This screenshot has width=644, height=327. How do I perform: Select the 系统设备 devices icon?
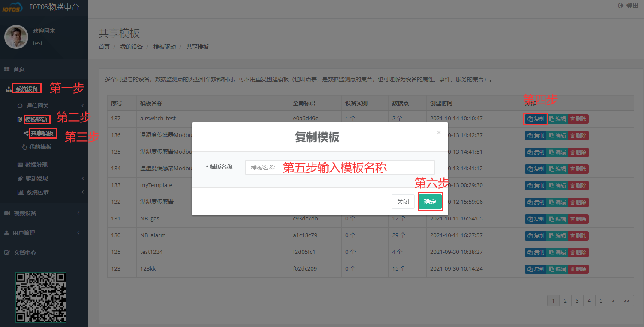[27, 88]
